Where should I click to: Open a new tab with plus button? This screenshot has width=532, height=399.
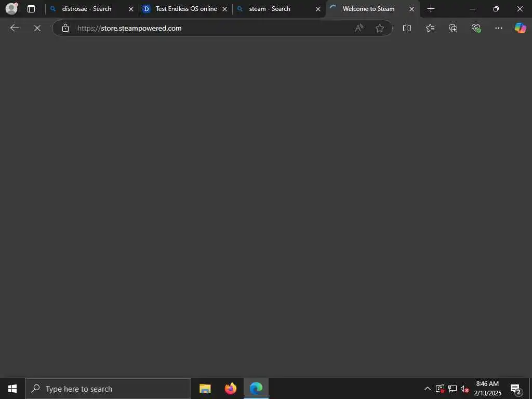point(431,9)
